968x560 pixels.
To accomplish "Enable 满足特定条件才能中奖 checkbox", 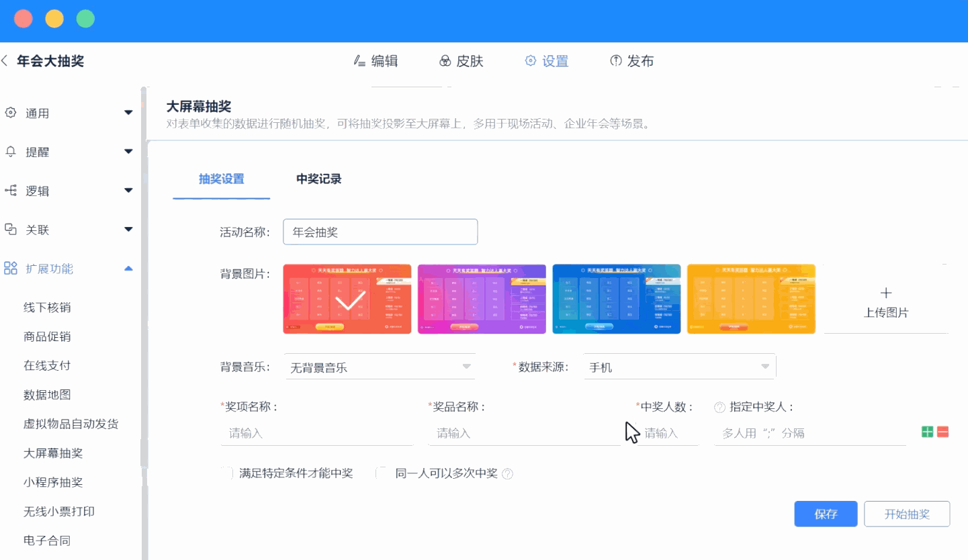I will coord(227,473).
